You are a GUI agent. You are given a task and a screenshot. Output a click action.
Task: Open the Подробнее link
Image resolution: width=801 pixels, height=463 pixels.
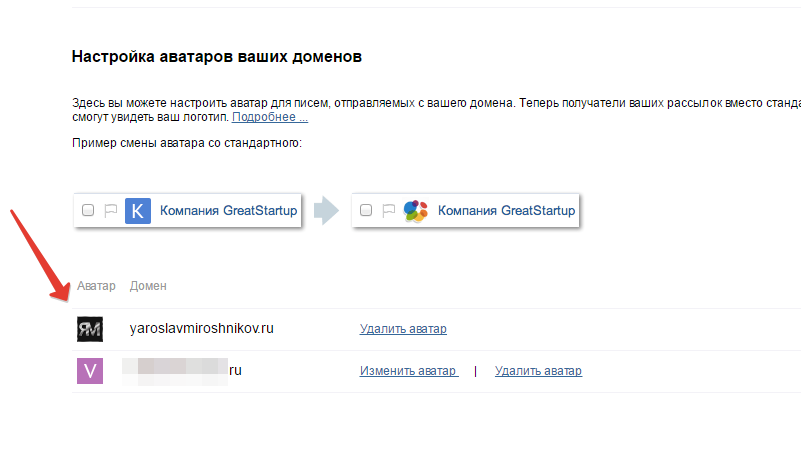[x=270, y=117]
